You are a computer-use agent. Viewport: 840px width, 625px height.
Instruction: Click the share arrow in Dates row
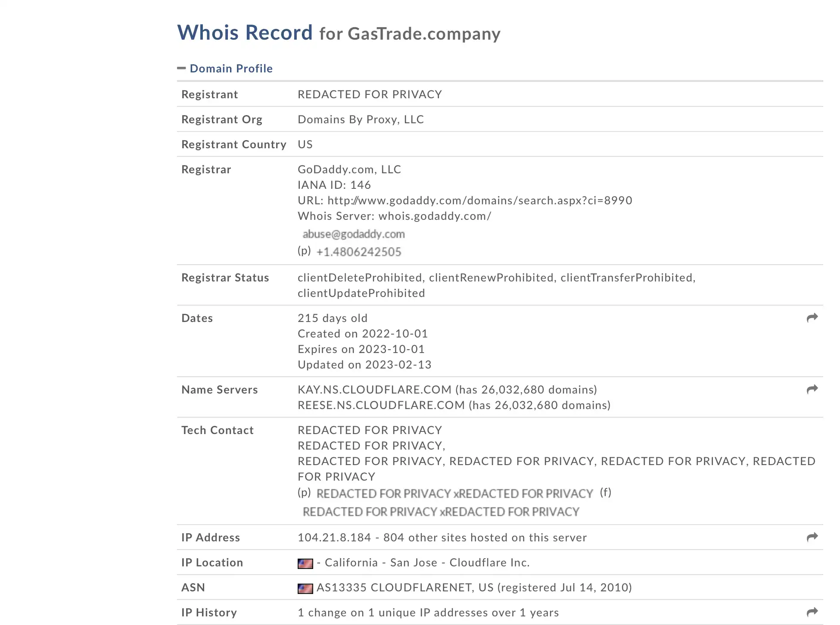(812, 318)
